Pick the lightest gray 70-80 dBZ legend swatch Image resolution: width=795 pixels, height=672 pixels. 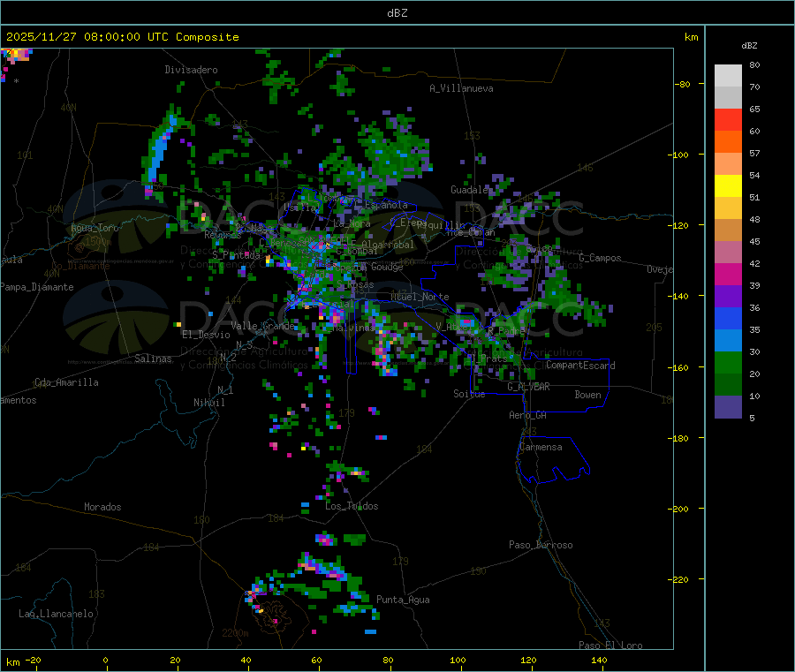tap(728, 76)
